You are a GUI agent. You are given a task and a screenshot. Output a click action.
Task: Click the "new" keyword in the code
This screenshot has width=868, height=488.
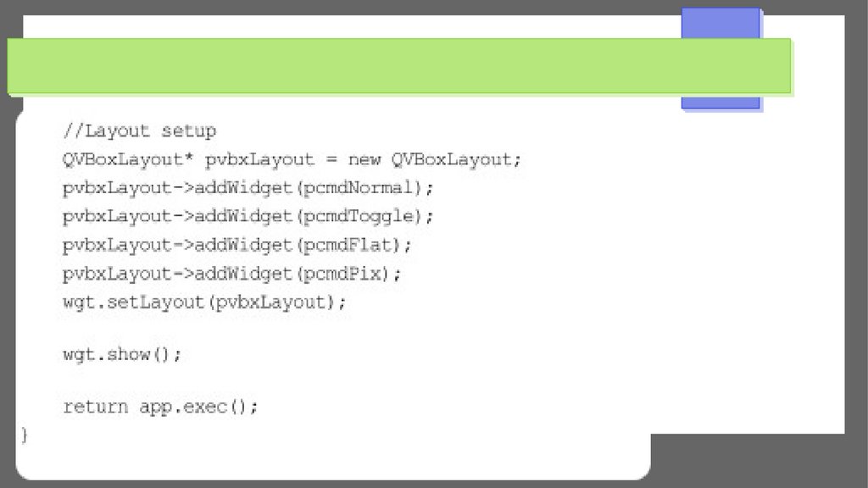click(364, 159)
